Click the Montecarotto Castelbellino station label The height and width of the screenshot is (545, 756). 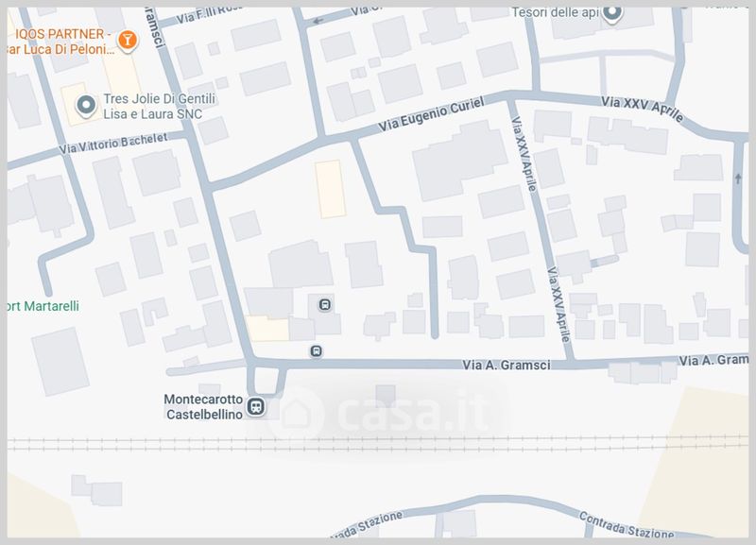pos(203,407)
